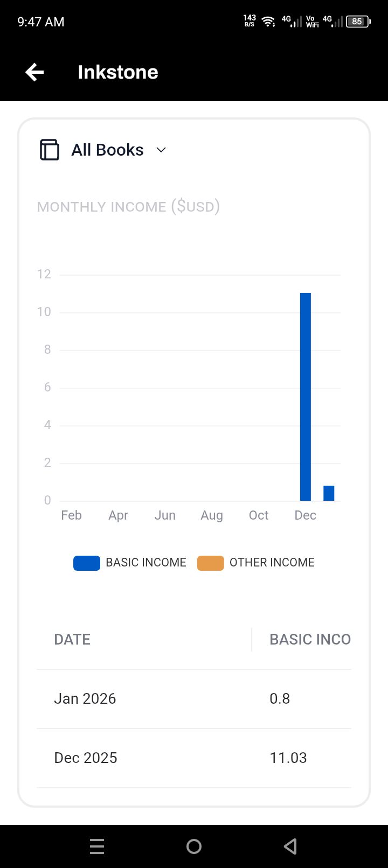Viewport: 388px width, 868px height.
Task: Tap the small January income bar
Action: click(x=329, y=493)
